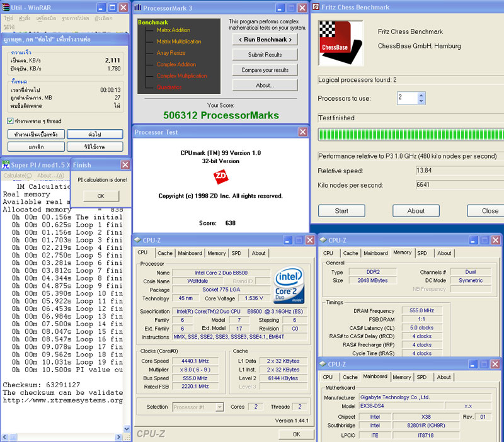Maximize the WinRAR Util window
Viewport: 504px width, 442px height.
[113, 8]
